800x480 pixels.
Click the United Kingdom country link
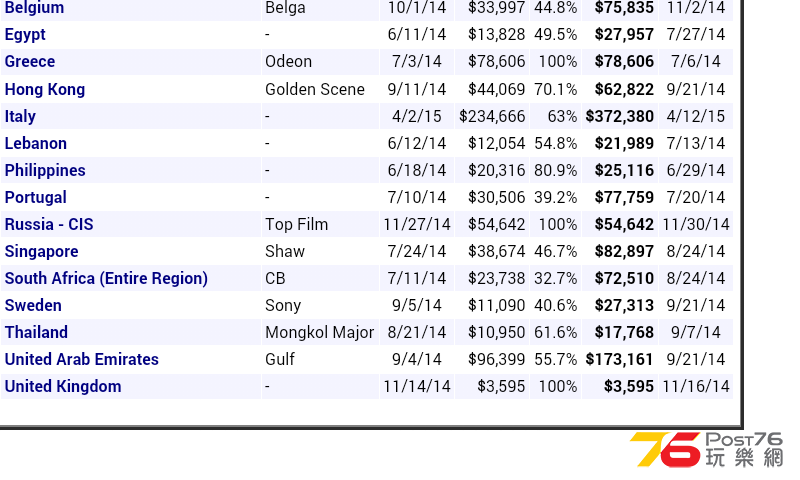[x=63, y=387]
